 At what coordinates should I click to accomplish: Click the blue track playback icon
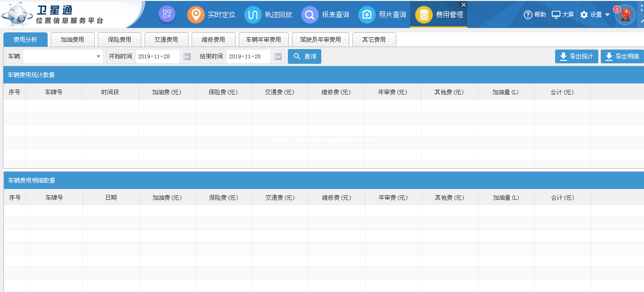253,15
